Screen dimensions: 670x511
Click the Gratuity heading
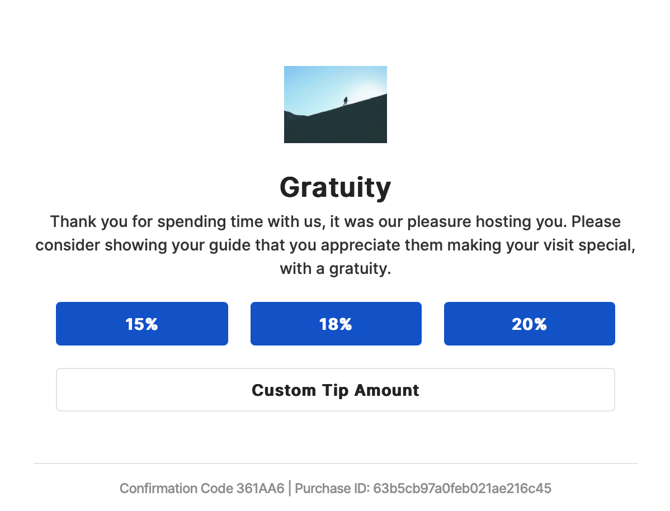tap(335, 187)
